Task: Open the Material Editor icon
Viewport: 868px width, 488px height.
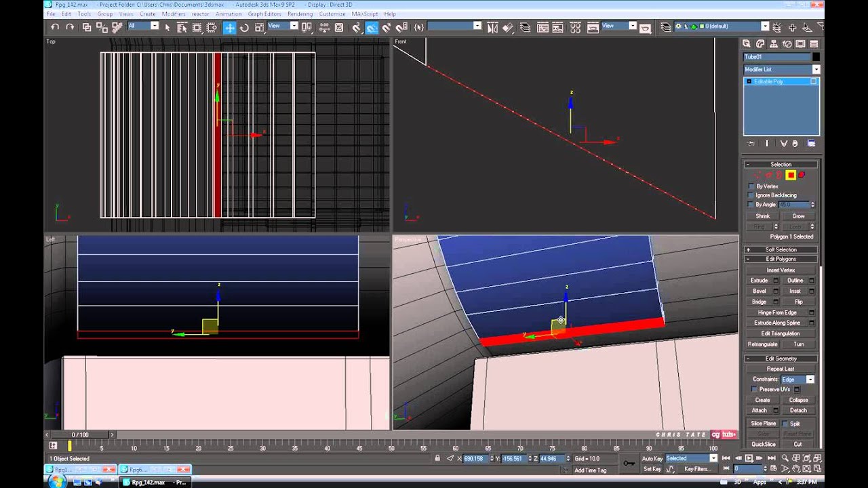Action: pos(576,27)
